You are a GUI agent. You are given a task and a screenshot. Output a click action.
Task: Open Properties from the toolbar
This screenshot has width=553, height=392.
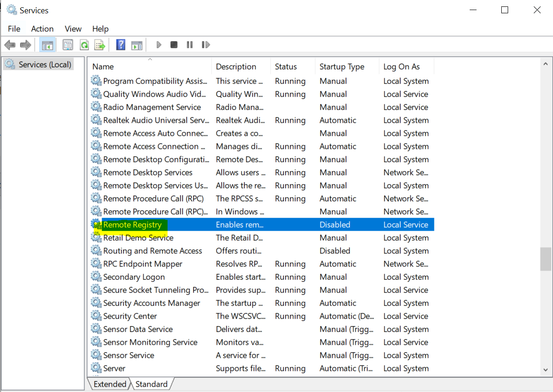pyautogui.click(x=68, y=45)
